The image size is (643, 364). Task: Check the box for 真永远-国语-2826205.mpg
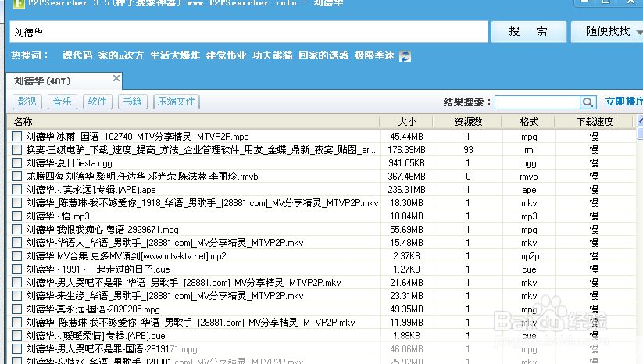(x=17, y=309)
